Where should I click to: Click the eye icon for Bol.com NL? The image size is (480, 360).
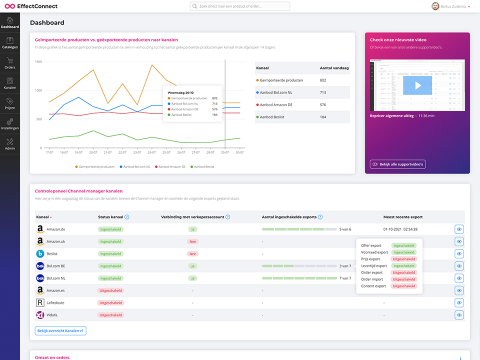(x=459, y=278)
